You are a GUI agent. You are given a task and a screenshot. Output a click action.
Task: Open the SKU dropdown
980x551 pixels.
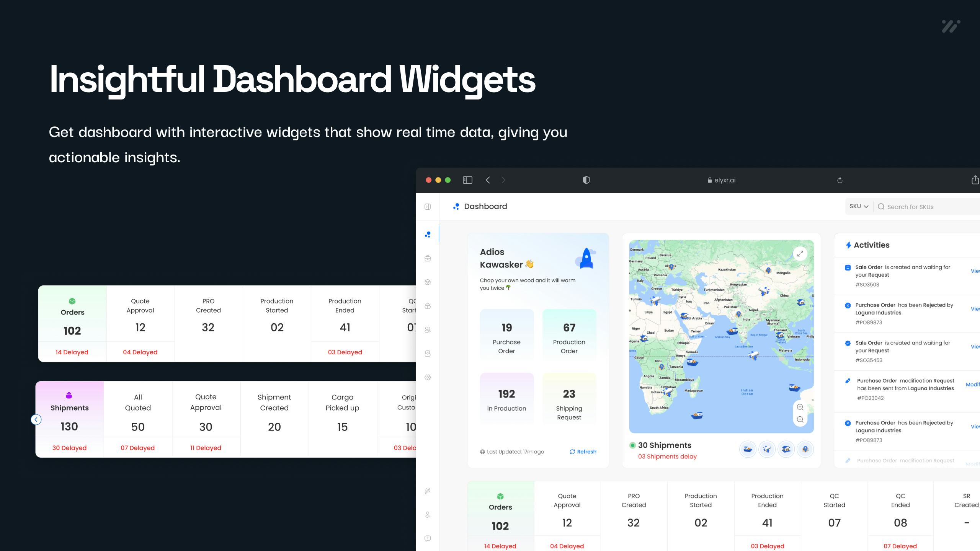(x=859, y=206)
